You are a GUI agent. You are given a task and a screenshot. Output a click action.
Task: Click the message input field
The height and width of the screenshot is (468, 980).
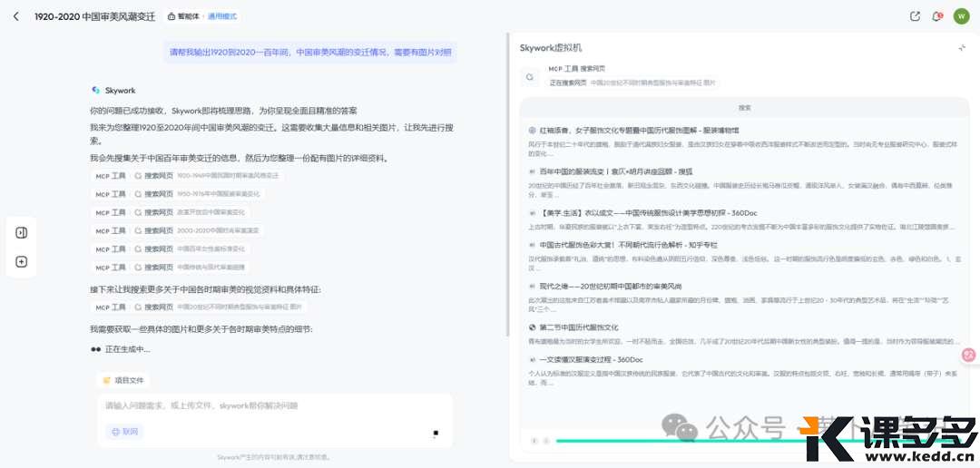[x=275, y=406]
